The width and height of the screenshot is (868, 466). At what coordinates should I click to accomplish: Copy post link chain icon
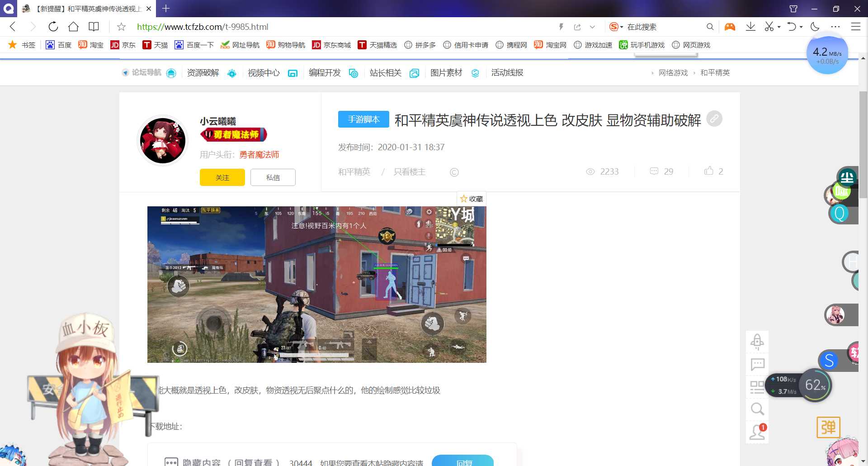click(714, 119)
